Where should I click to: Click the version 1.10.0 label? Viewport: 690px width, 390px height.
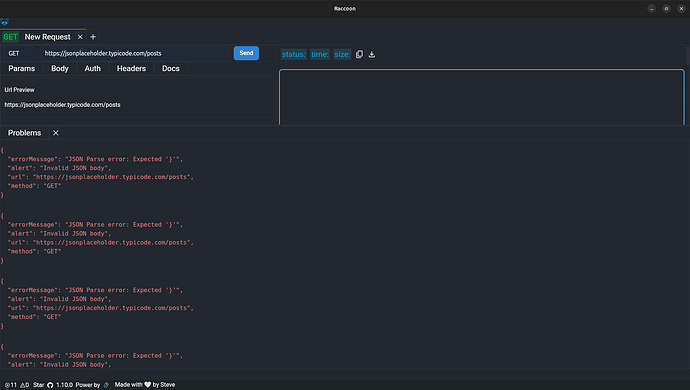pos(64,385)
